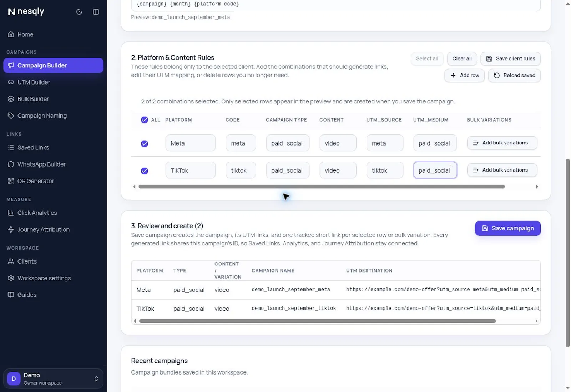Open Clients page

pyautogui.click(x=53, y=261)
